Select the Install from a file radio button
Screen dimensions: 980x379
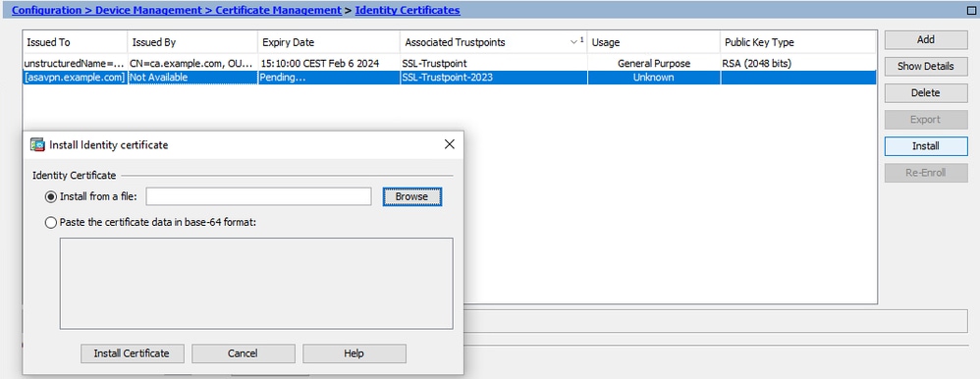coord(51,196)
